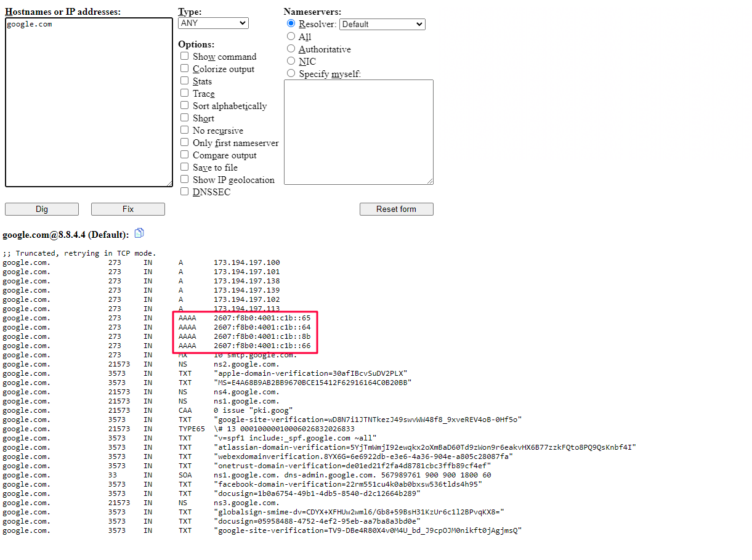Select the docusign=05958488 TXT value
This screenshot has height=560, width=752.
coord(317,521)
